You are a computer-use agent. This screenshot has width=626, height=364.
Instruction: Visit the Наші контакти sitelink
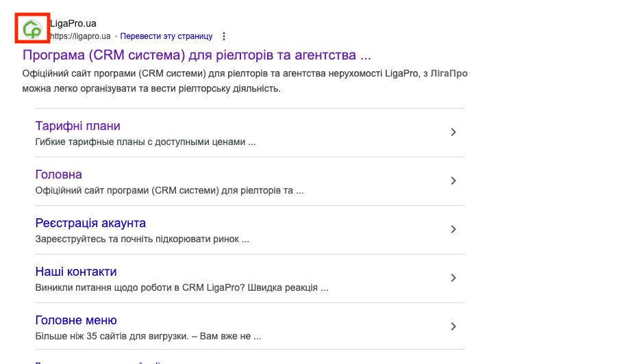tap(76, 272)
